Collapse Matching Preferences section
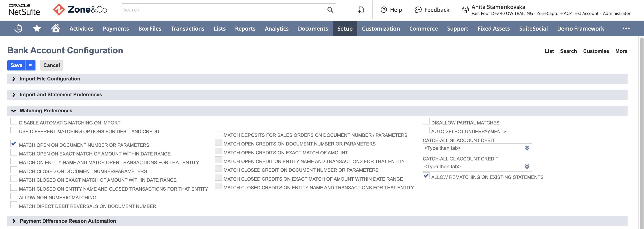This screenshot has height=229, width=644. tap(14, 111)
